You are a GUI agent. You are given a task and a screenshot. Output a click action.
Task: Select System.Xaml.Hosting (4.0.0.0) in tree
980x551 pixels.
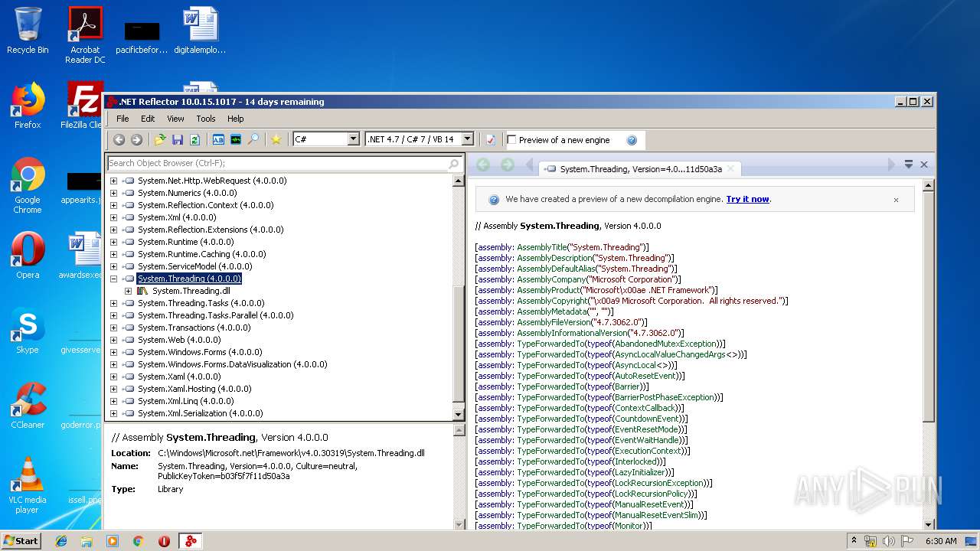pos(194,389)
